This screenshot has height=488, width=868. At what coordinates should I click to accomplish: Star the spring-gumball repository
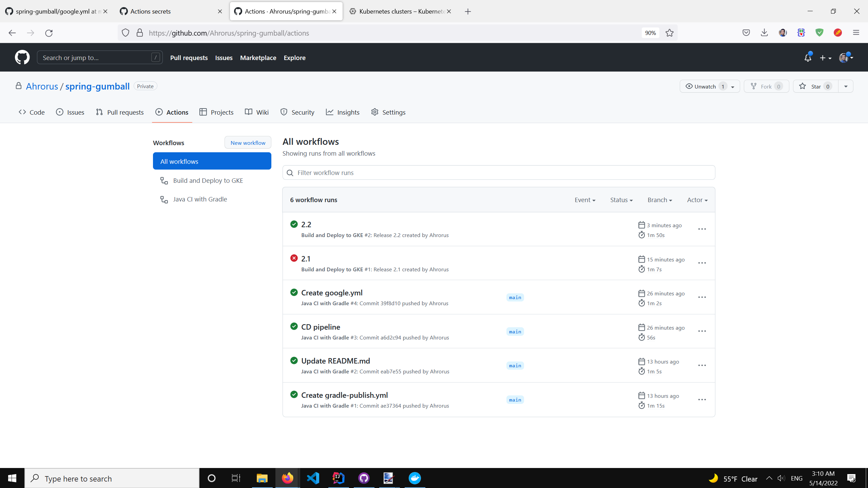click(x=815, y=86)
